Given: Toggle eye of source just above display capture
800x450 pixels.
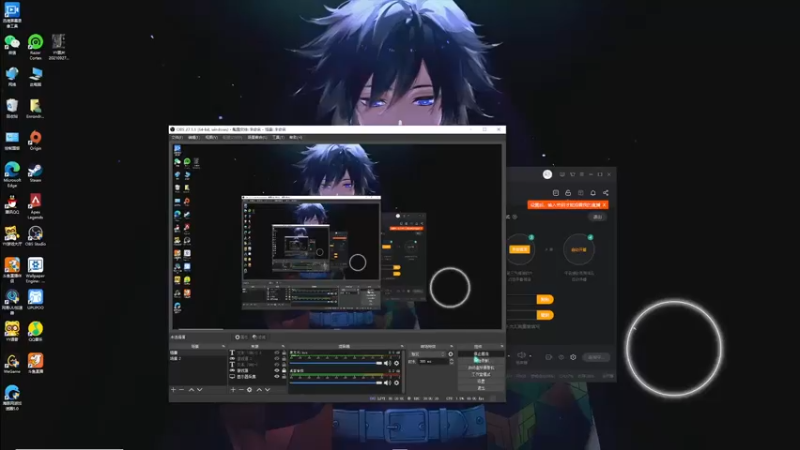Looking at the screenshot, I should 277,370.
